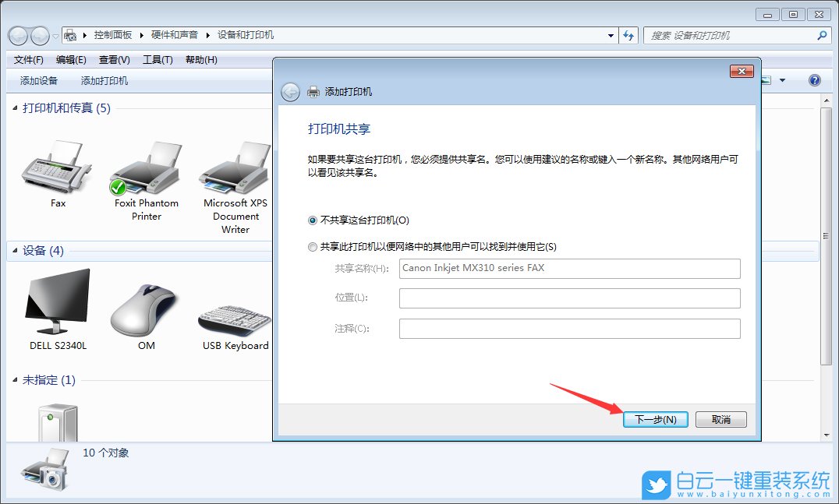
Task: Enable the share this printer option
Action: (x=312, y=246)
